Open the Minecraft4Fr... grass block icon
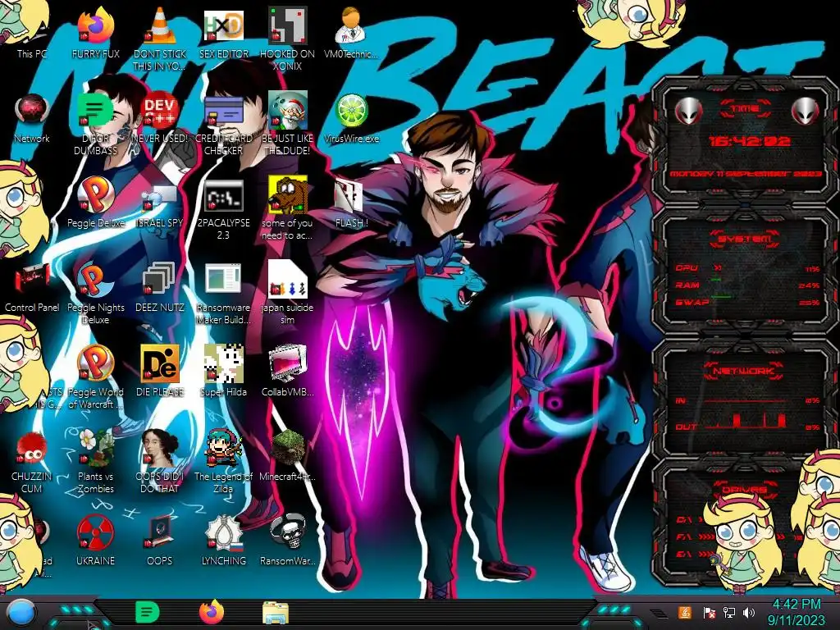840x630 pixels. (x=288, y=455)
